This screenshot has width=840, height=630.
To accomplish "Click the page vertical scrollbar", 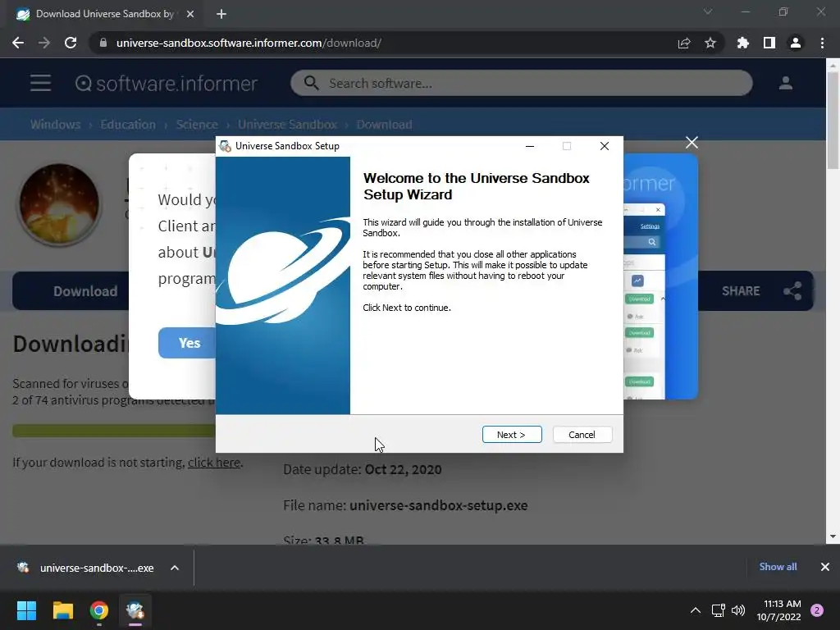I will pos(833,121).
